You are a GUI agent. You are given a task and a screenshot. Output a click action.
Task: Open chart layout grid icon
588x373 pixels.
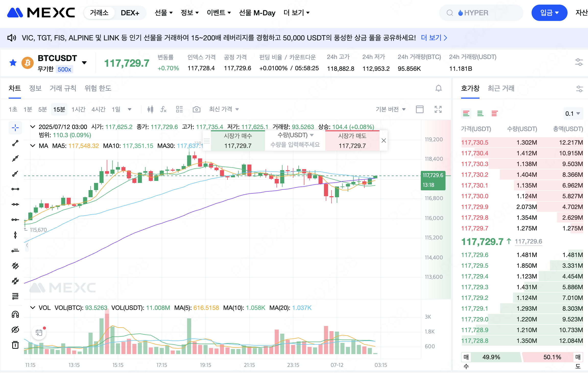coord(179,109)
